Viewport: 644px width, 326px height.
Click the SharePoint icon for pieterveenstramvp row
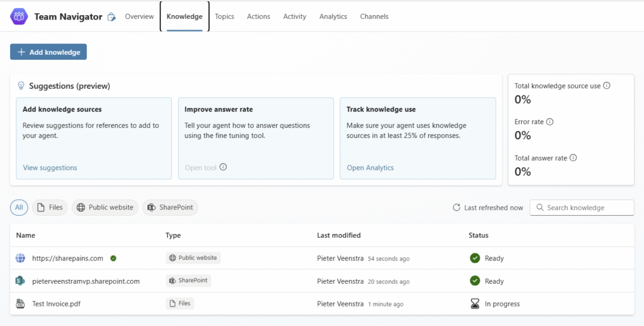point(20,281)
